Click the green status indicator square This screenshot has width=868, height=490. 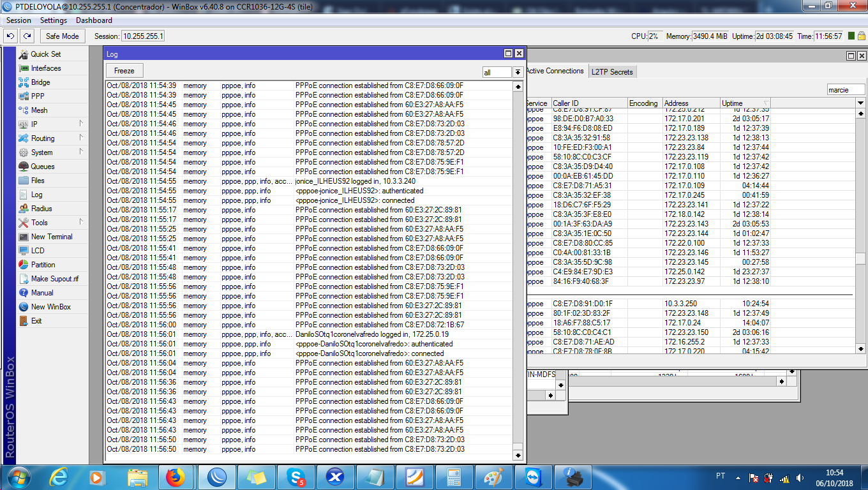[851, 36]
